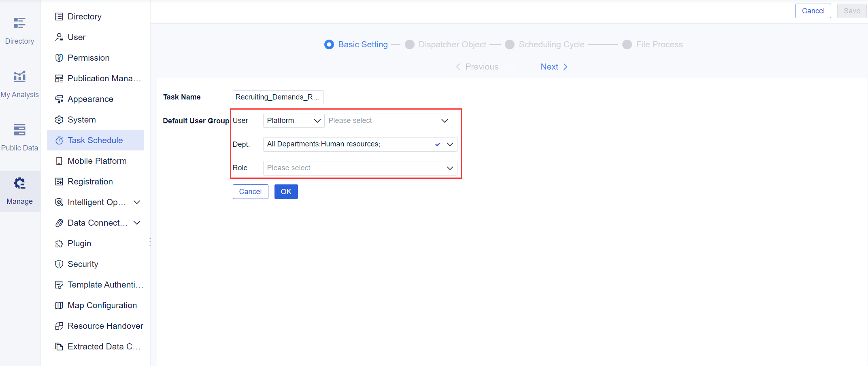Screen dimensions: 868x366
Task: Open Appearance menu item
Action: [x=90, y=99]
